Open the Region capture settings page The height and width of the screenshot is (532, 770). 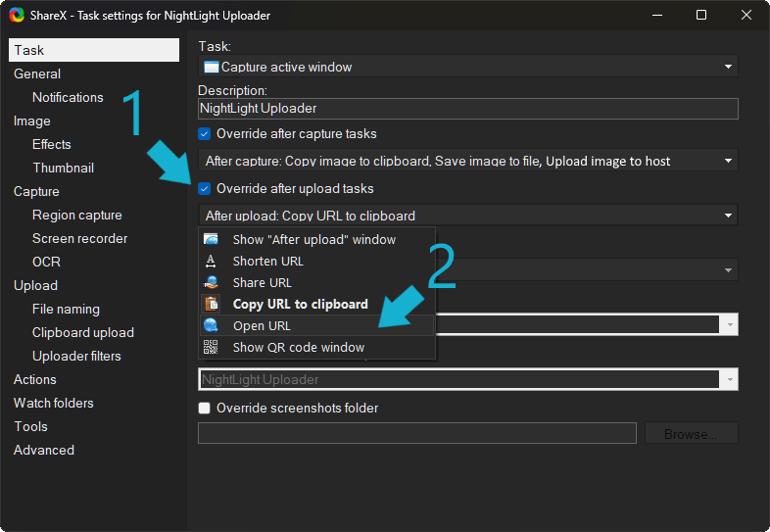[x=76, y=215]
